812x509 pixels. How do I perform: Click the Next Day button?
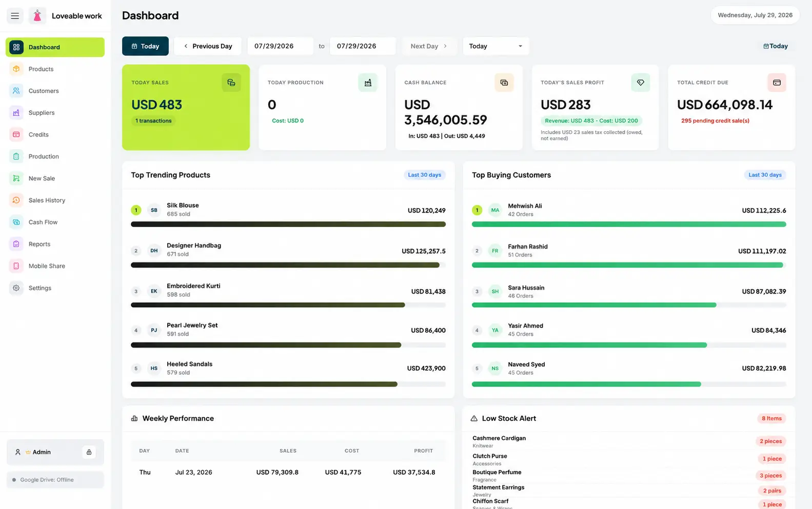point(429,46)
